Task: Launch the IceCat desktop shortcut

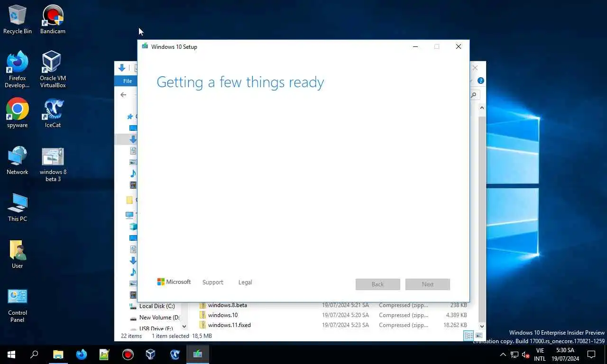Action: point(53,113)
